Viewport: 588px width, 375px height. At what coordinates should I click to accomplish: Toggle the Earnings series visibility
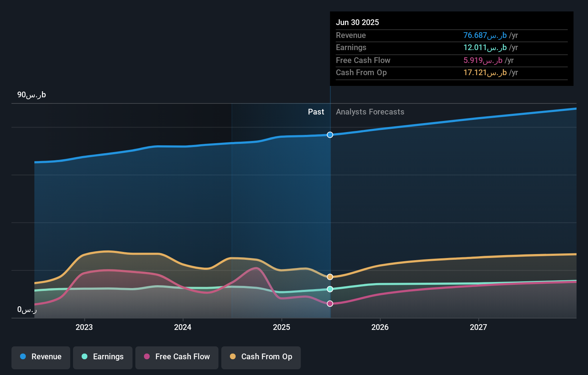click(x=103, y=357)
